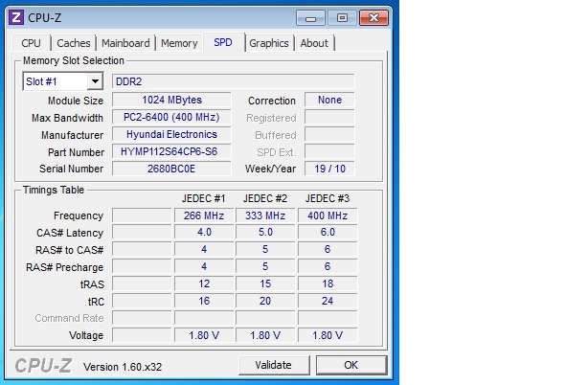Click the OK button

point(351,365)
